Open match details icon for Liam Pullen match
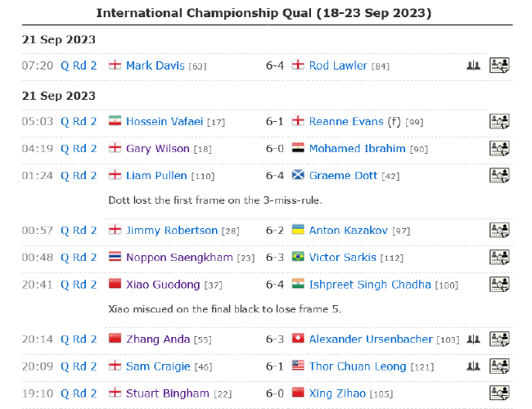This screenshot has width=532, height=409. [499, 175]
